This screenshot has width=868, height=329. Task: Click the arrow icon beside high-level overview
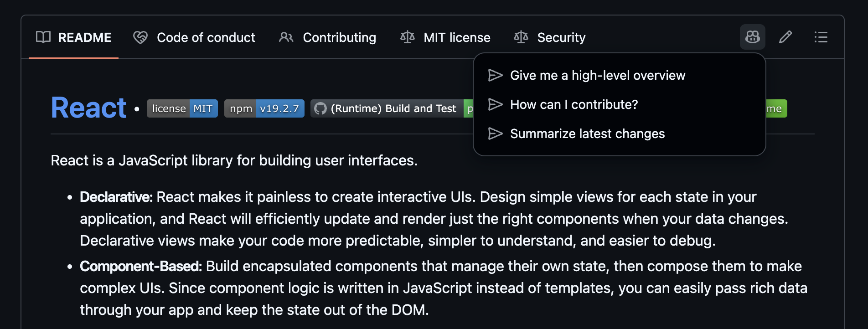tap(495, 75)
